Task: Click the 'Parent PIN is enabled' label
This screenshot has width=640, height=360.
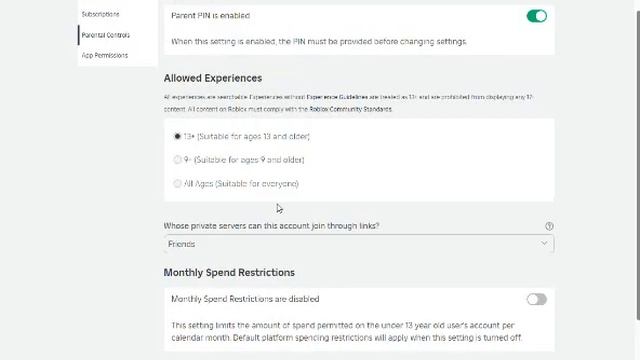Action: [x=210, y=16]
